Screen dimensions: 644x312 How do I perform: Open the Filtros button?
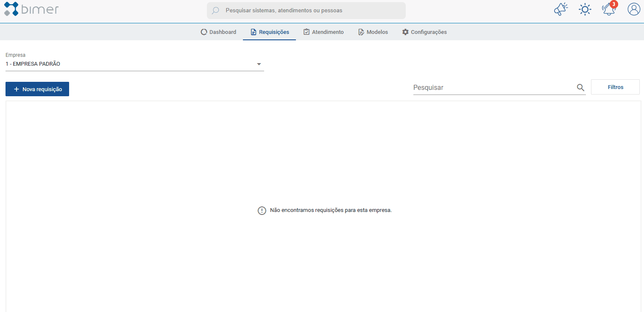[x=615, y=87]
